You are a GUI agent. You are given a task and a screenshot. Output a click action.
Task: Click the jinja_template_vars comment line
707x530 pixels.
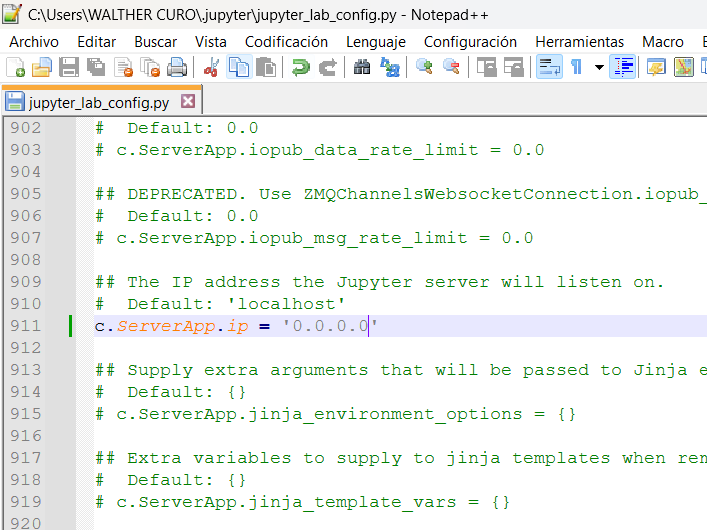(x=303, y=502)
